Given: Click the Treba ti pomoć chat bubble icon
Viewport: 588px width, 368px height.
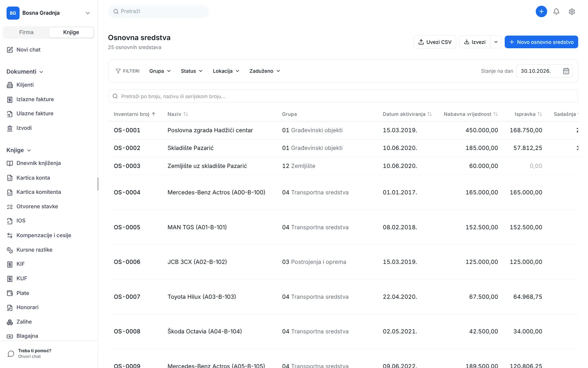Looking at the screenshot, I should (x=11, y=354).
